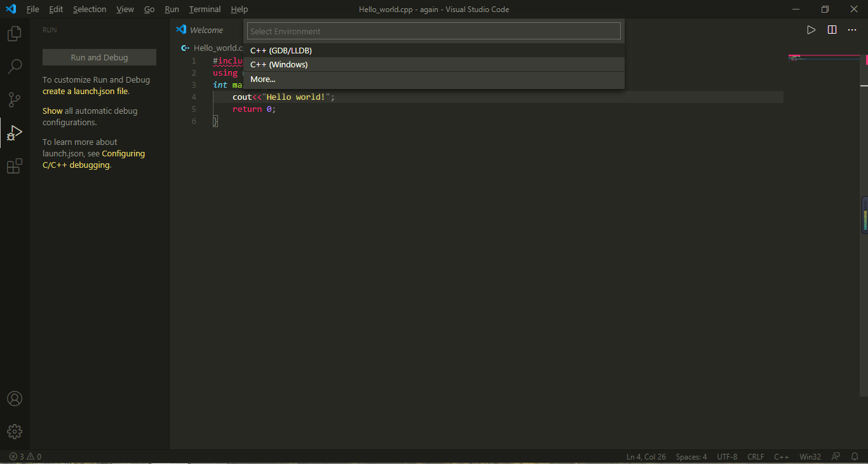
Task: Open the Terminal menu
Action: pyautogui.click(x=205, y=10)
